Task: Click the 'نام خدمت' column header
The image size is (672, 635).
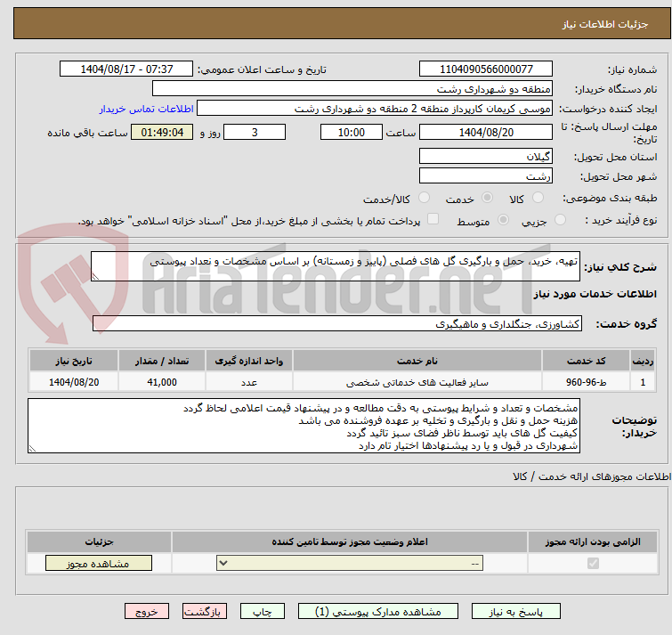Action: [417, 361]
